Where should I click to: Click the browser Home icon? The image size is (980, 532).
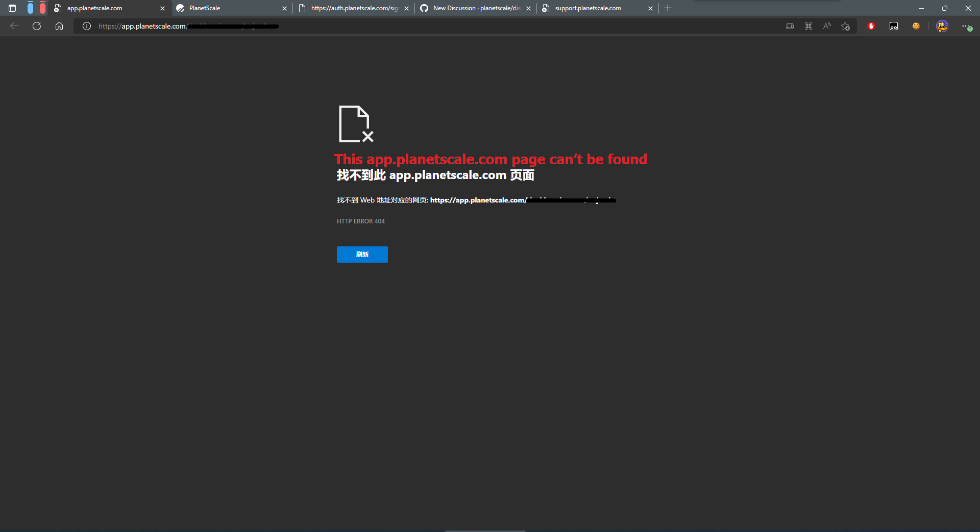pyautogui.click(x=59, y=26)
